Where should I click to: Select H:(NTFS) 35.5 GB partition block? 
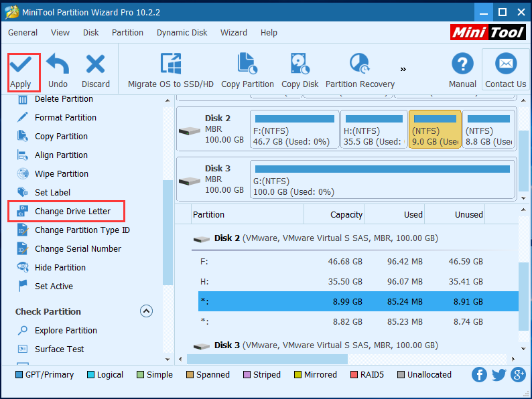(x=374, y=129)
